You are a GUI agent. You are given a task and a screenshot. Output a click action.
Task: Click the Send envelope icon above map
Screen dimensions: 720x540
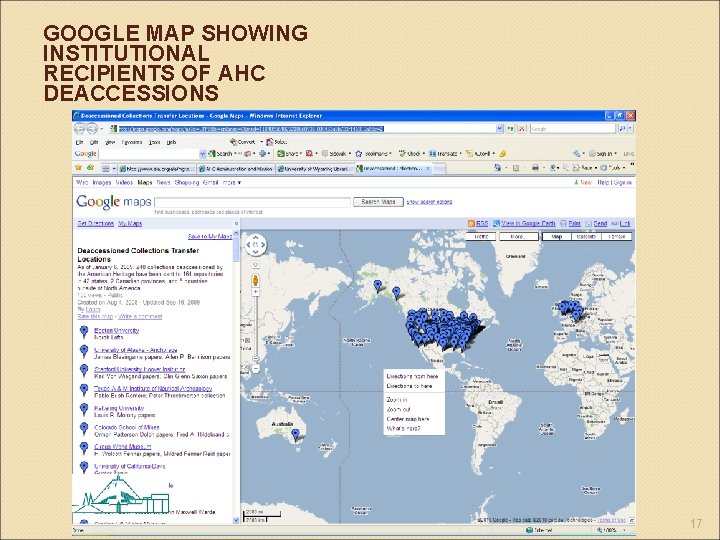point(589,224)
